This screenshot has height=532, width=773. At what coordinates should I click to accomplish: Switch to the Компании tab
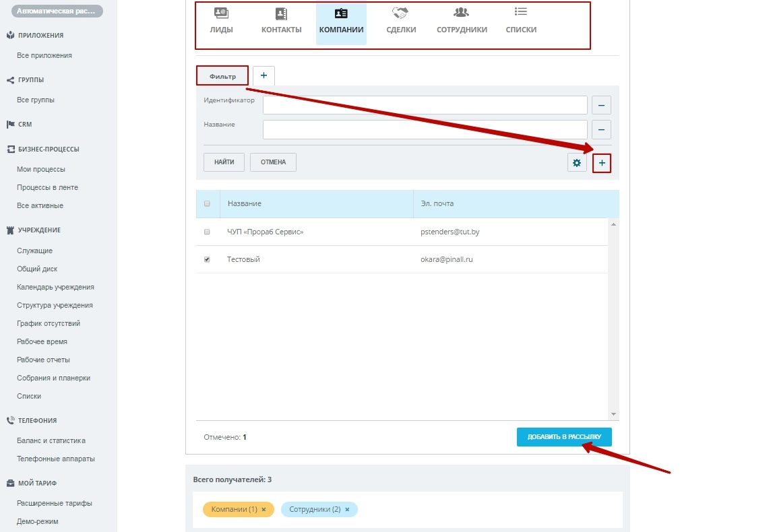(x=341, y=23)
